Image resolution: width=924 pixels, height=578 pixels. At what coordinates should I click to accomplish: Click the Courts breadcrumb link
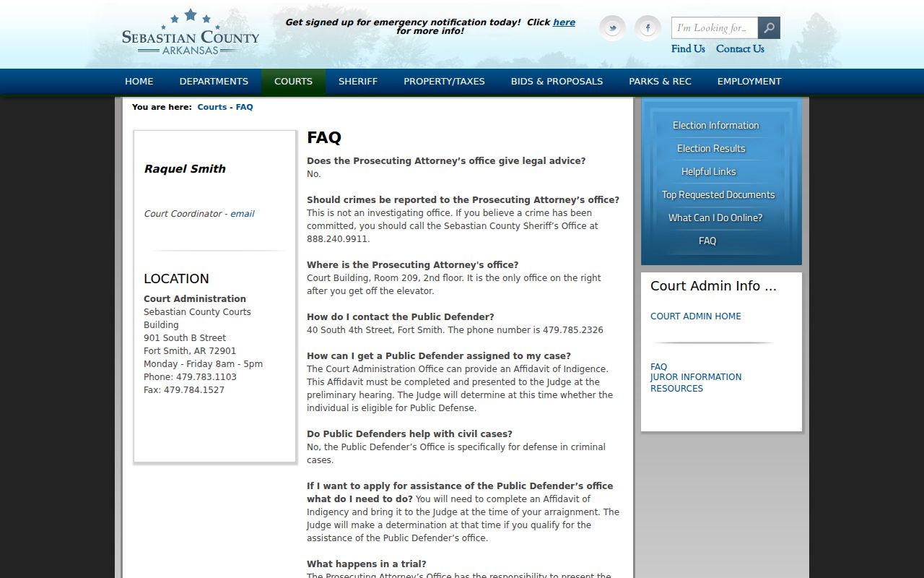point(212,107)
